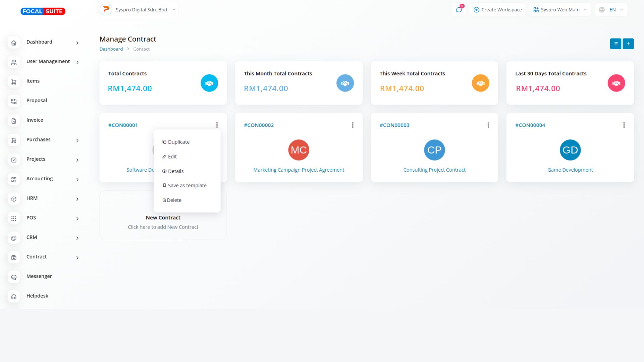Viewport: 644px width, 362px height.
Task: Expand the Accounting sidebar submenu
Action: tap(77, 180)
